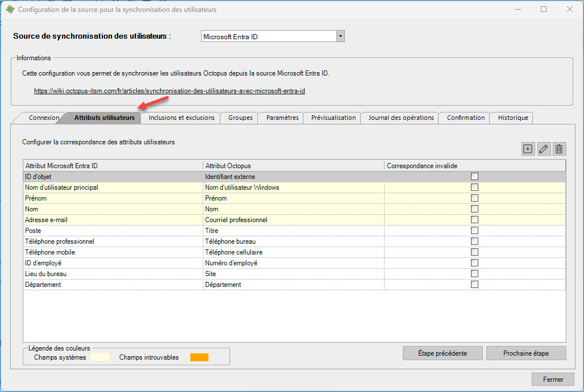Click the pencil edit mapping icon

point(544,149)
